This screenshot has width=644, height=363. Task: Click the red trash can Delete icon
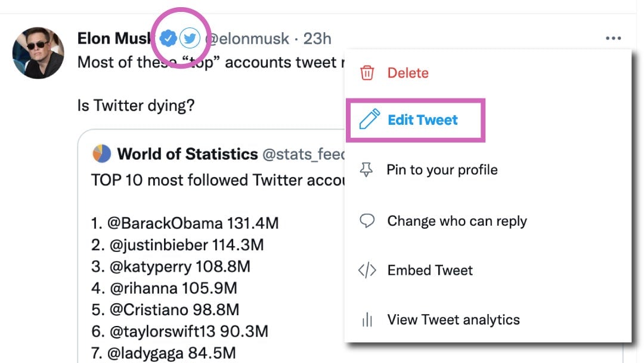pos(367,73)
